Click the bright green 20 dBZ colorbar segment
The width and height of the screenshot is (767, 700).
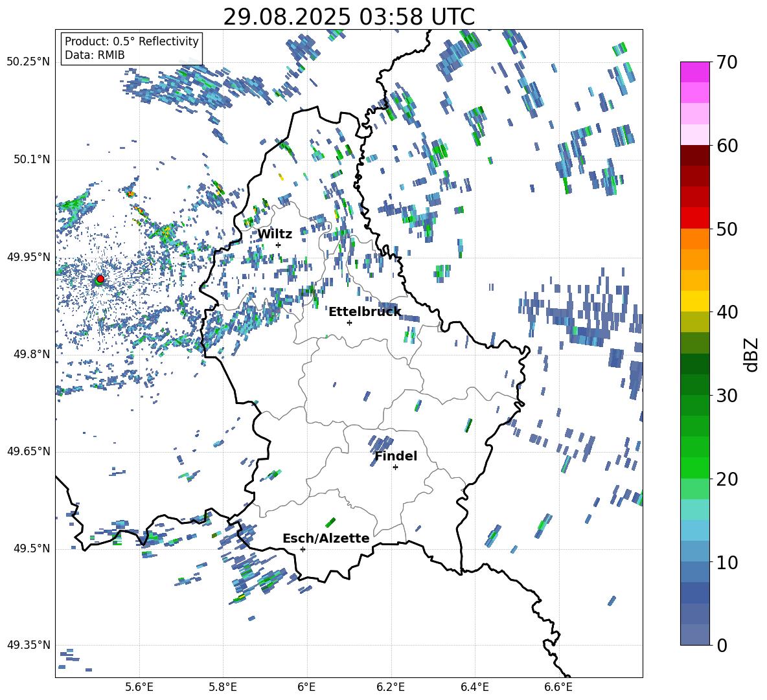point(695,468)
